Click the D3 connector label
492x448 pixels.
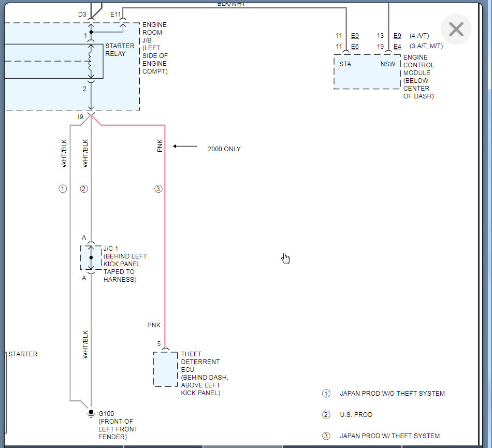(82, 15)
